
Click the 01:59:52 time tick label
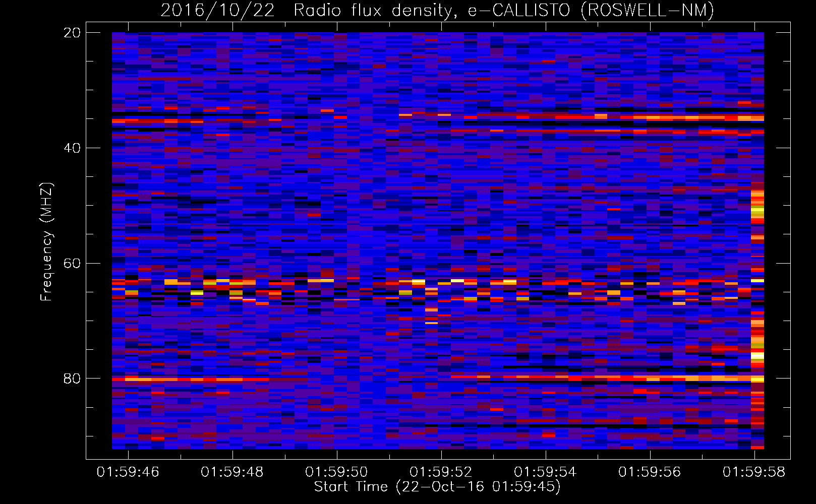point(441,472)
